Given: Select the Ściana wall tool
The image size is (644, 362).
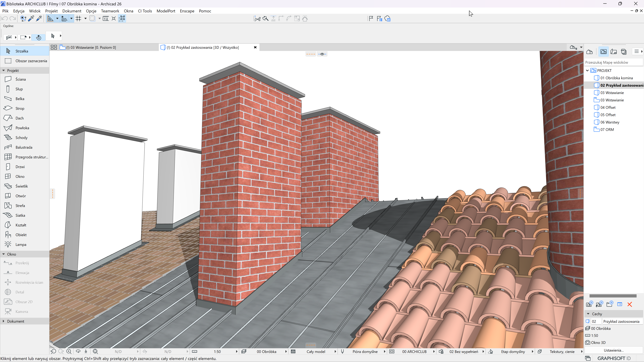Looking at the screenshot, I should click(x=20, y=79).
